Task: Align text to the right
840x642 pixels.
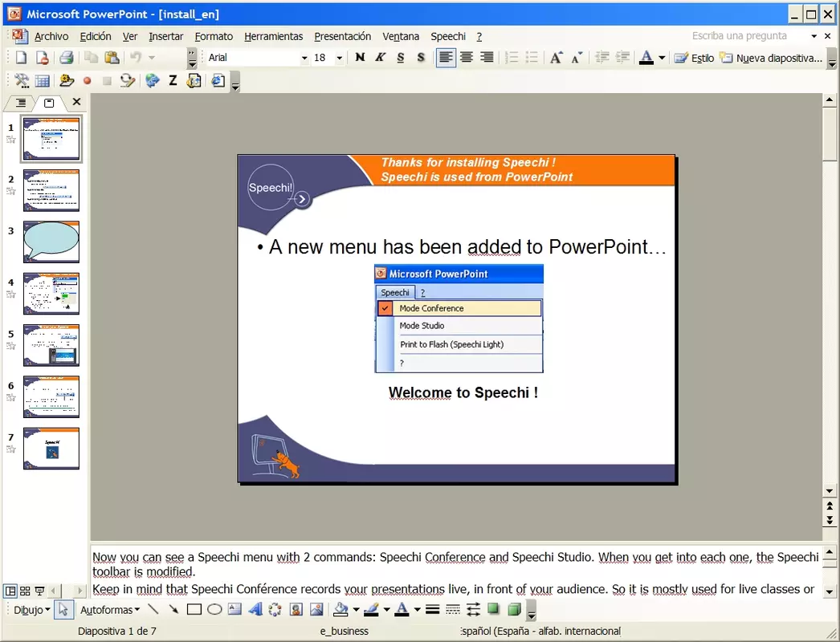Action: coord(487,58)
